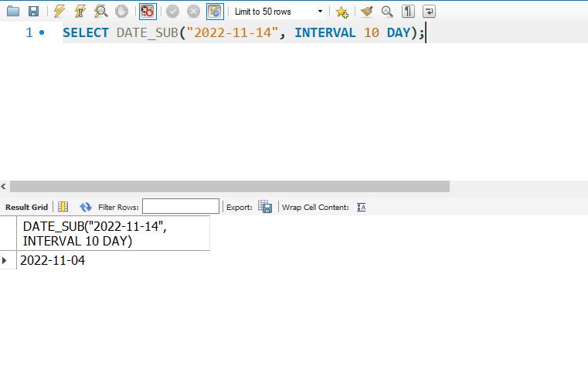
Task: Toggle the auto-commit mode button
Action: [x=214, y=12]
